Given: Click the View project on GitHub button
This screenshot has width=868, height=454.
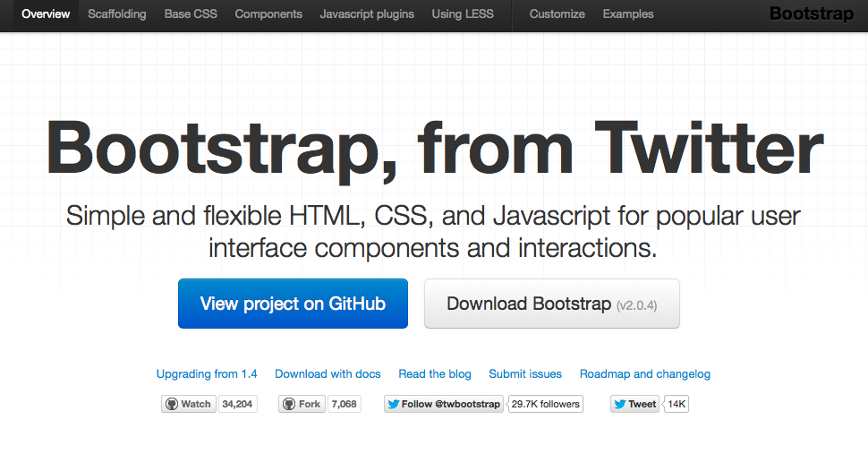Looking at the screenshot, I should pos(293,304).
